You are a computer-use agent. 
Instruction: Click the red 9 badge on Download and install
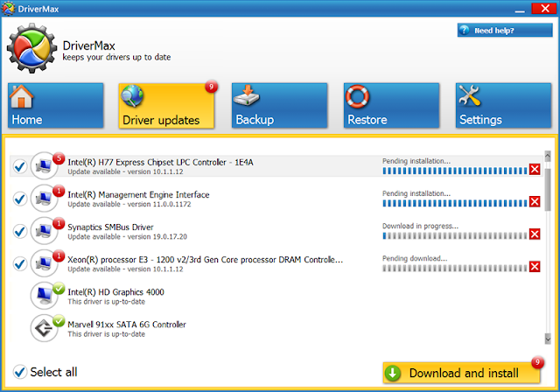coord(537,362)
